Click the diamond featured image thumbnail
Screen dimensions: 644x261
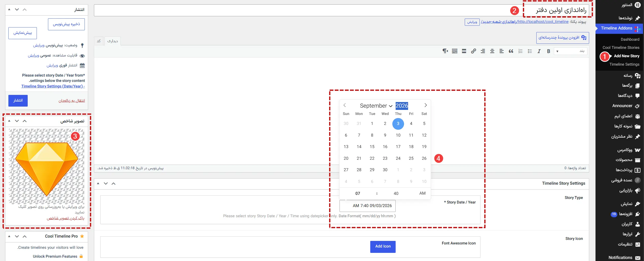pos(47,166)
